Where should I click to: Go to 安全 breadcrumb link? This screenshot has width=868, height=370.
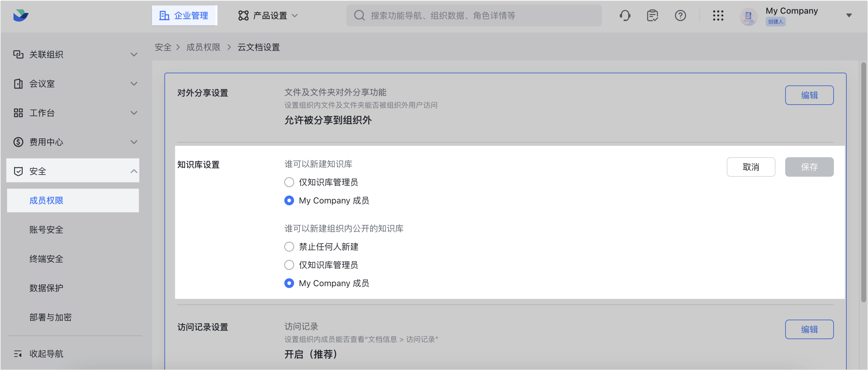163,47
